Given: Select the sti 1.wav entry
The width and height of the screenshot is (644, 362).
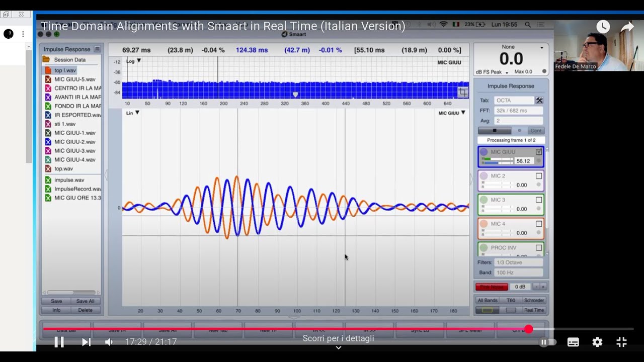Looking at the screenshot, I should click(x=65, y=124).
